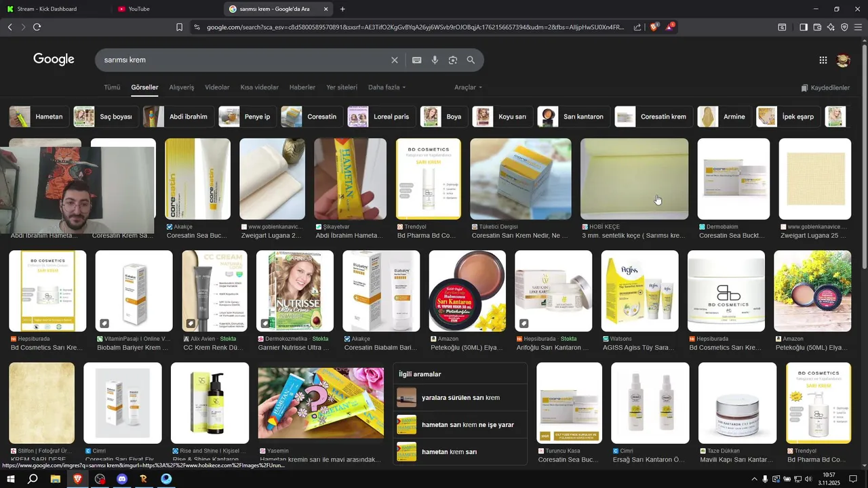Viewport: 868px width, 488px height.
Task: Open related search hametan krem sarı
Action: point(460,452)
